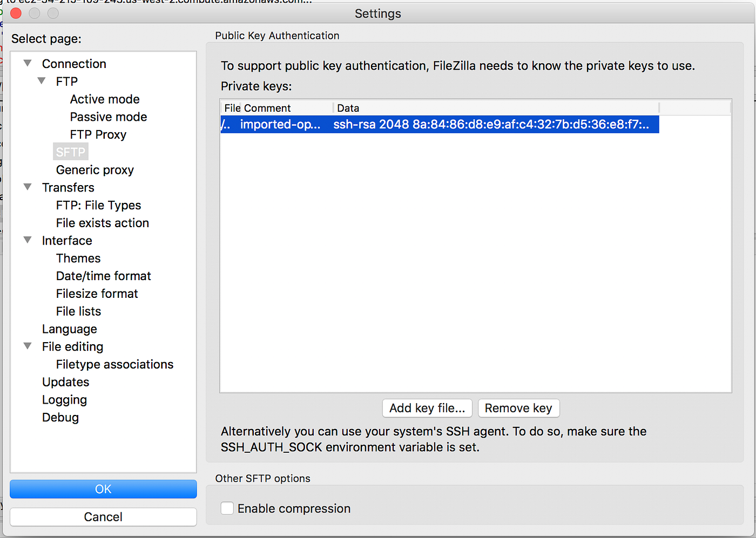Collapse the Connection tree section

[28, 63]
